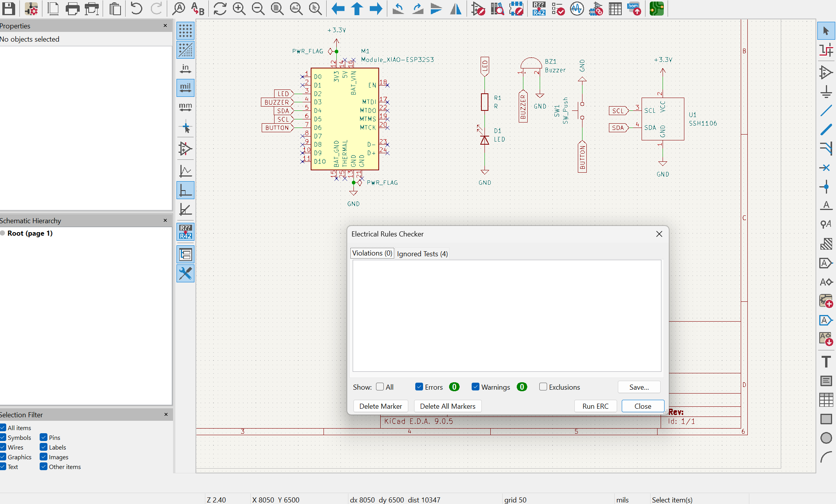Switch to Ignored Tests (4) tab
This screenshot has height=504, width=836.
[x=422, y=254]
